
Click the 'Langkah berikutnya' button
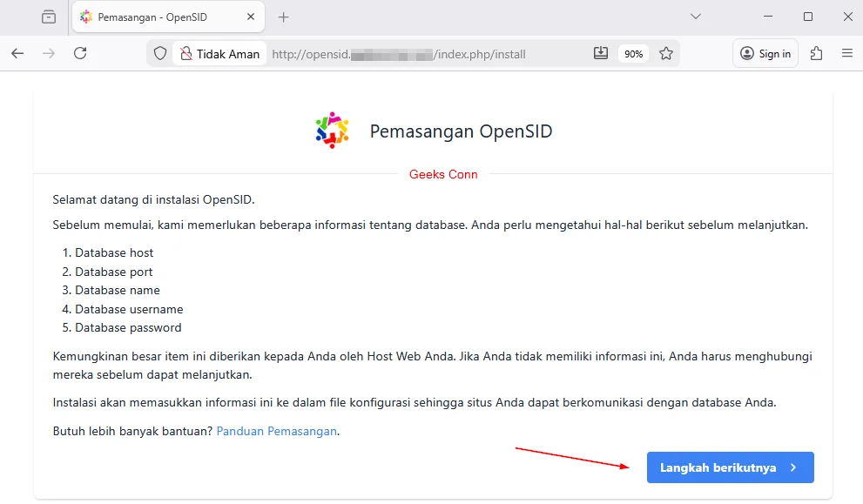730,467
